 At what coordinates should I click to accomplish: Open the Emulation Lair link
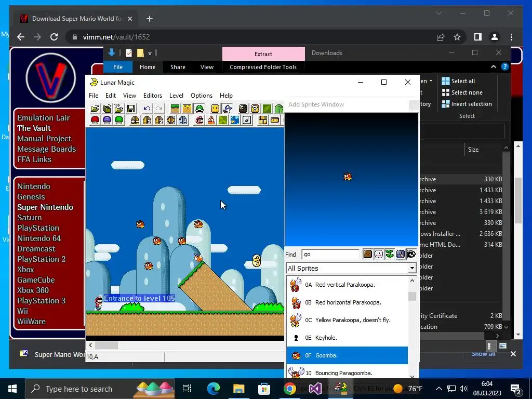44,118
